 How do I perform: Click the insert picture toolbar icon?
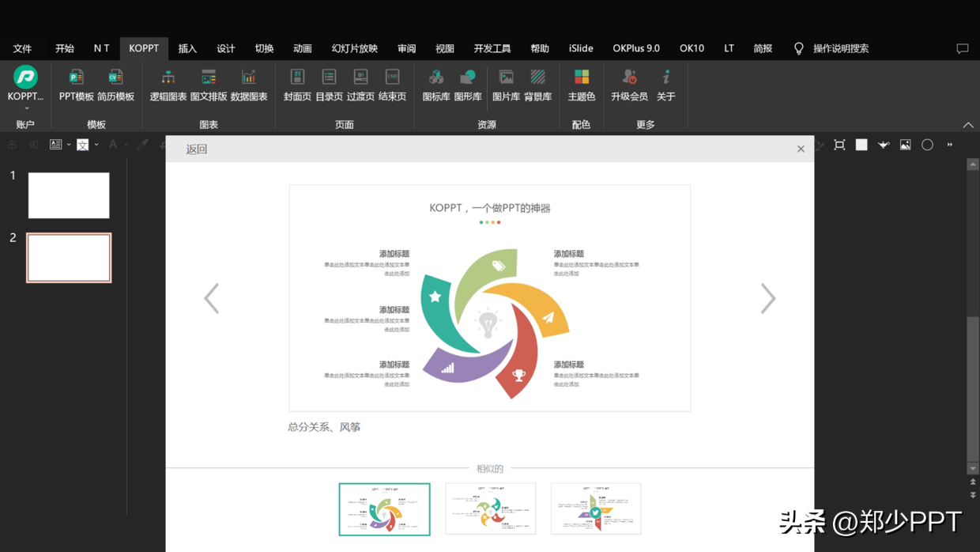[x=906, y=145]
